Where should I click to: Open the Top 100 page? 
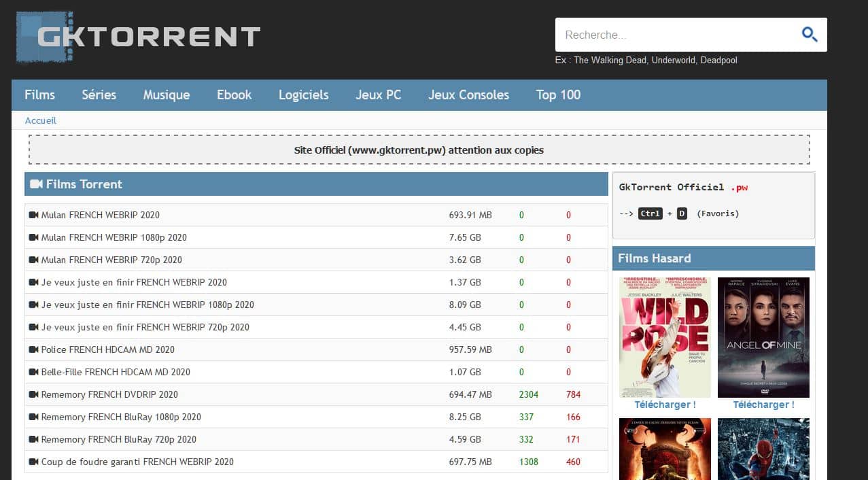pos(558,95)
